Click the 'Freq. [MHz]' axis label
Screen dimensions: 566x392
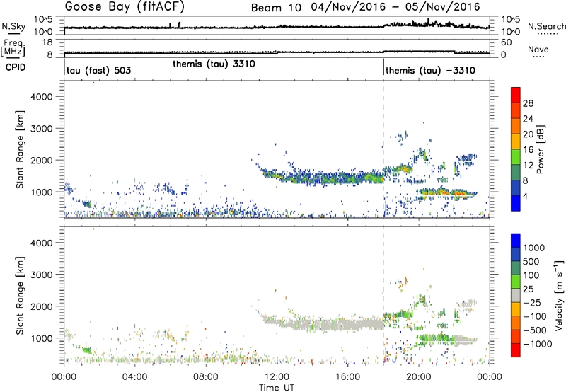[13, 47]
